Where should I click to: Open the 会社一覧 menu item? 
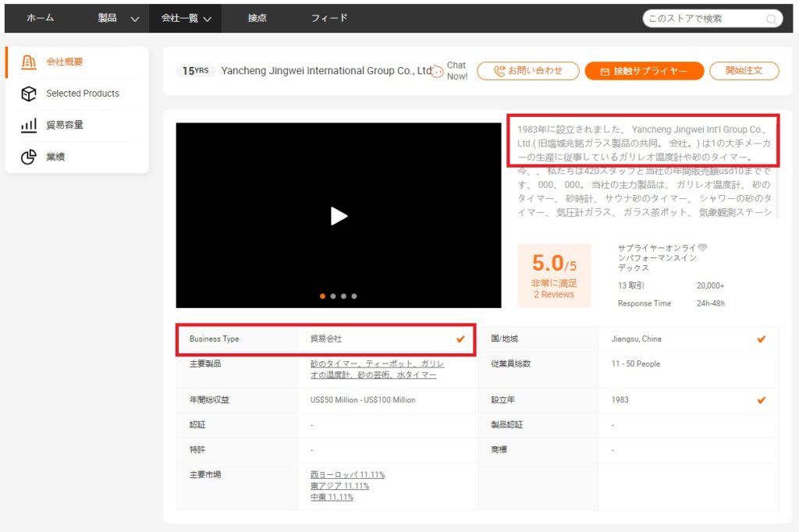179,18
